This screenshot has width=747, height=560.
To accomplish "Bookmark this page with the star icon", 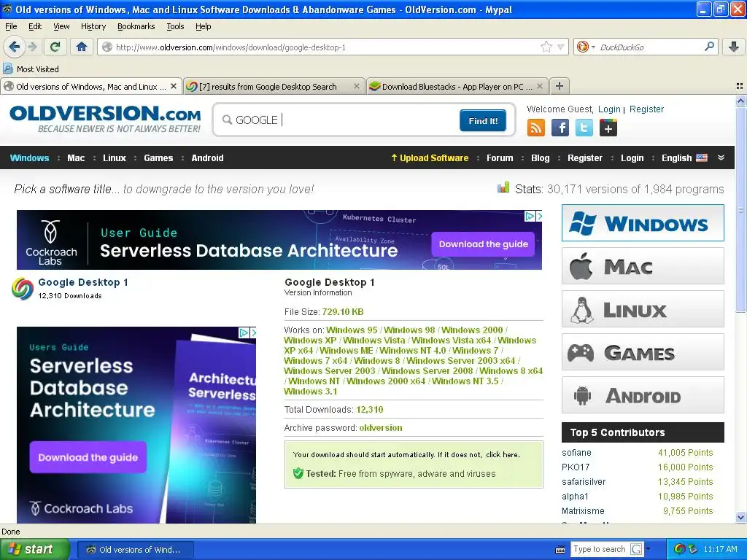I will (546, 47).
